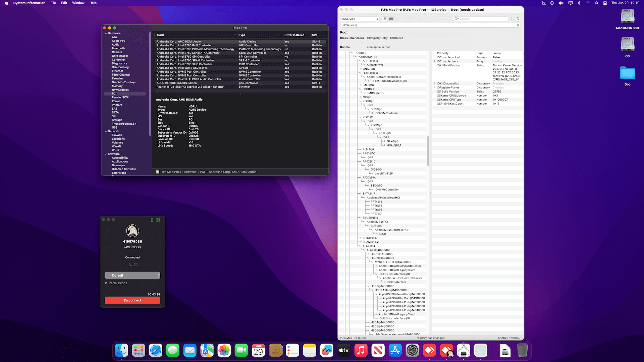Click the search magnifier icon in IORegistryExplorer
Image resolution: width=644 pixels, height=362 pixels.
coord(456,19)
